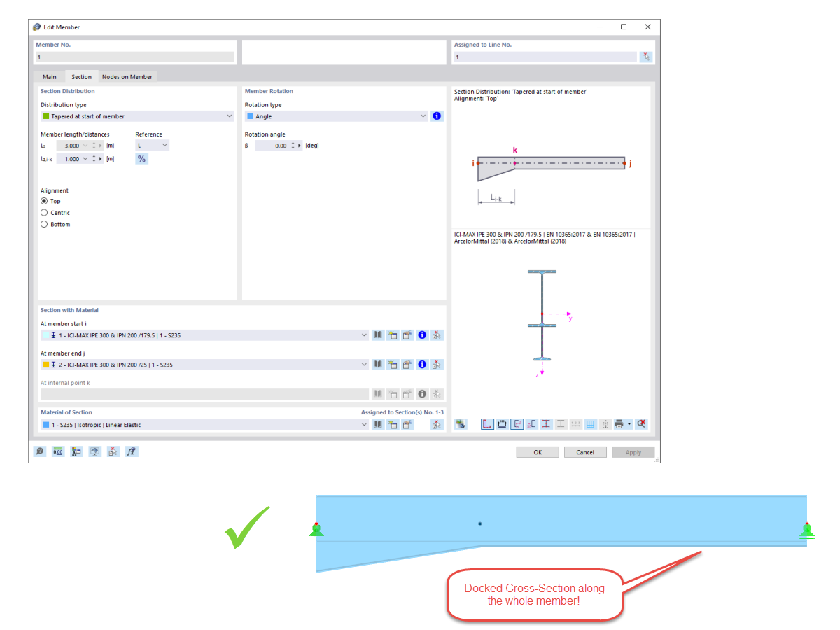The width and height of the screenshot is (840, 630).
Task: Switch to the Main tab
Action: tap(49, 77)
